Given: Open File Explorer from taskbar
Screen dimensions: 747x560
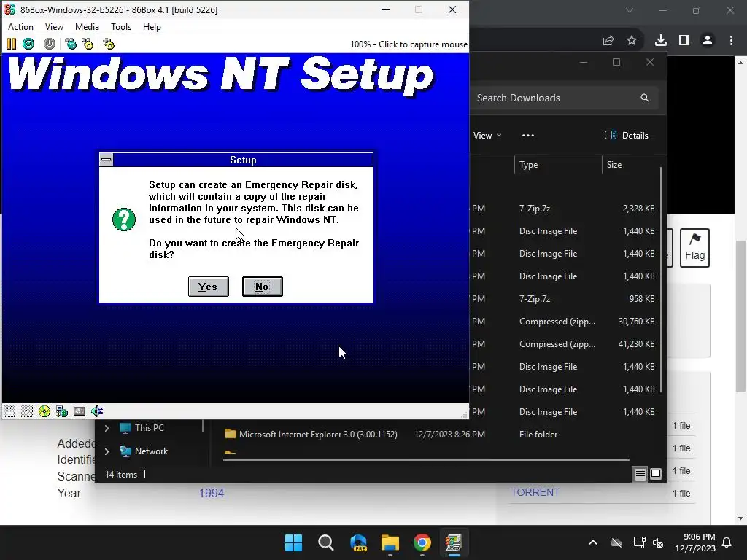Looking at the screenshot, I should [390, 542].
